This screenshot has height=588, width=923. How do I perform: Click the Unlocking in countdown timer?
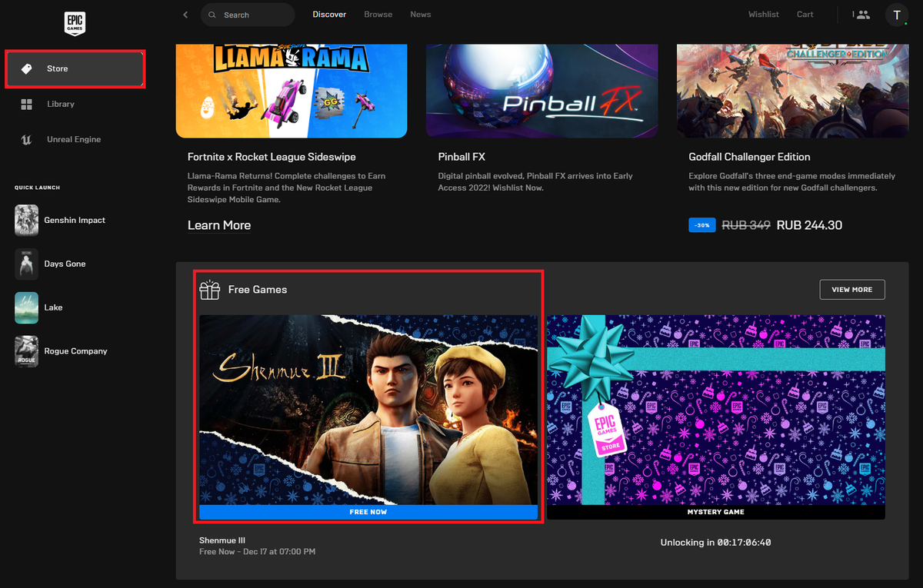(715, 543)
